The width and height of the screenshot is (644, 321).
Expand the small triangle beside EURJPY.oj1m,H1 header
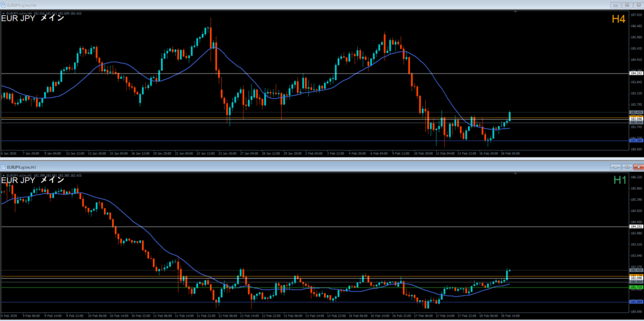3,174
